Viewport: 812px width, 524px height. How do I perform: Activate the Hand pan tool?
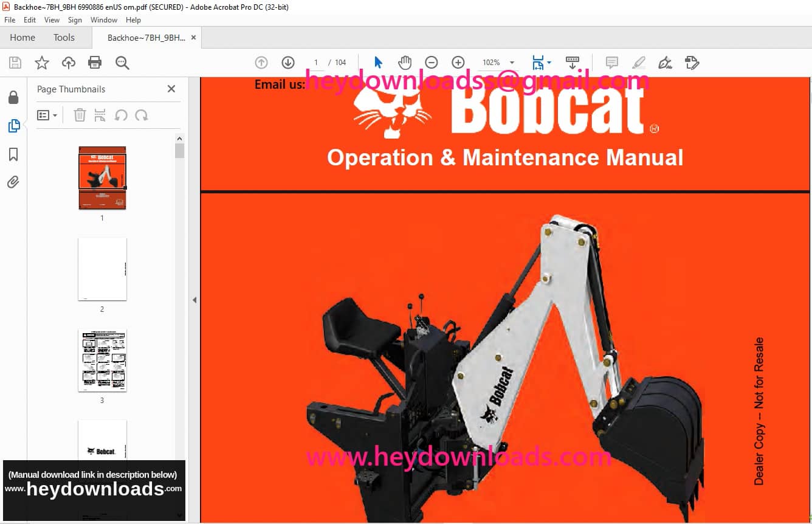405,63
